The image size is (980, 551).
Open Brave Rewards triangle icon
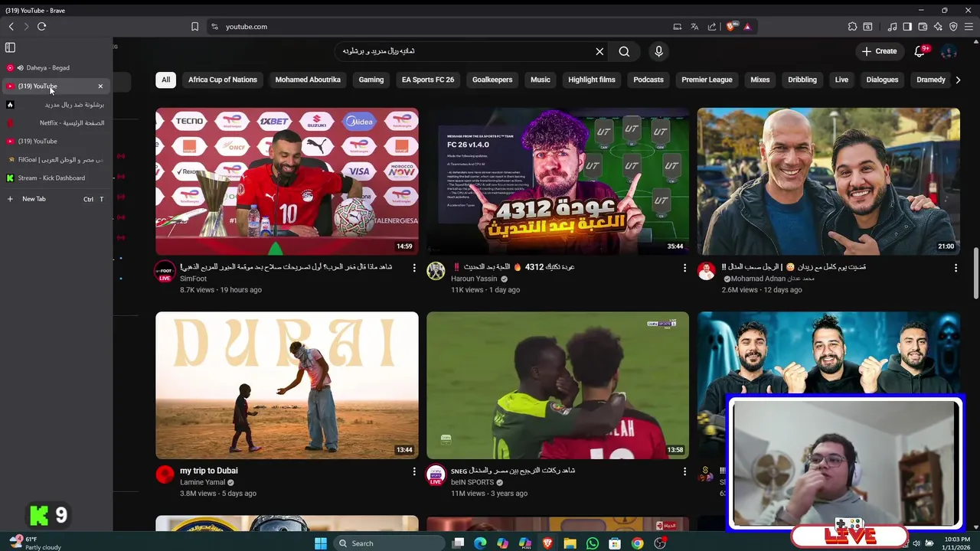[747, 26]
